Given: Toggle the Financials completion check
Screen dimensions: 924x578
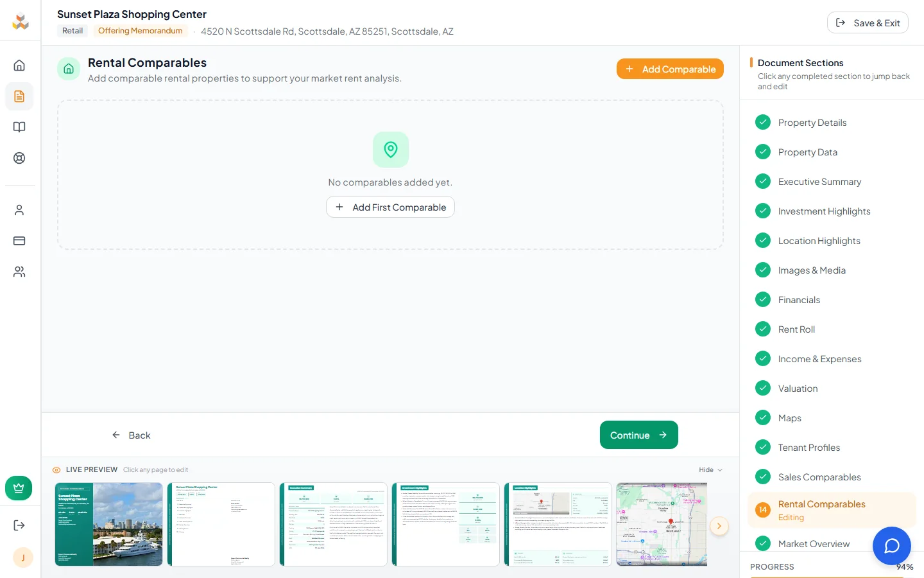Looking at the screenshot, I should (763, 299).
